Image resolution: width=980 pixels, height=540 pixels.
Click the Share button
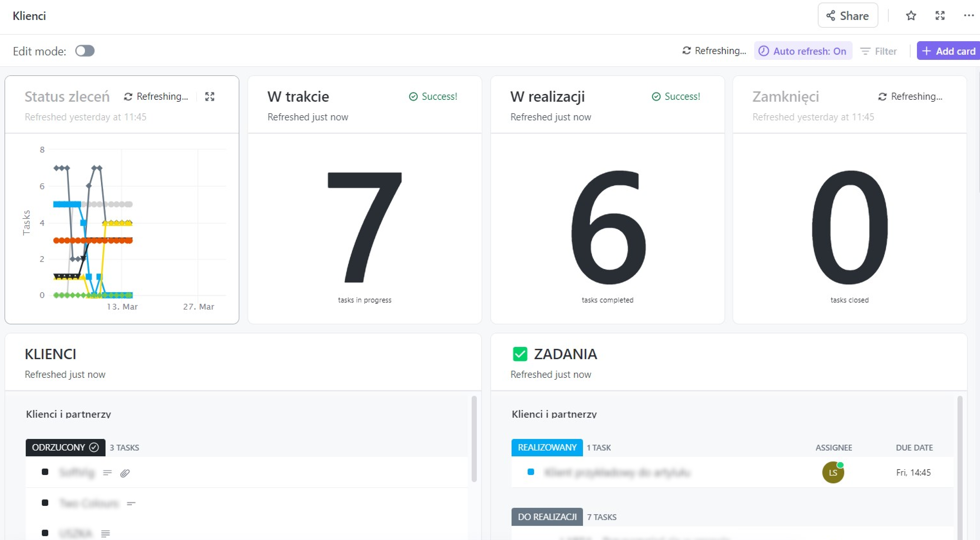click(848, 15)
